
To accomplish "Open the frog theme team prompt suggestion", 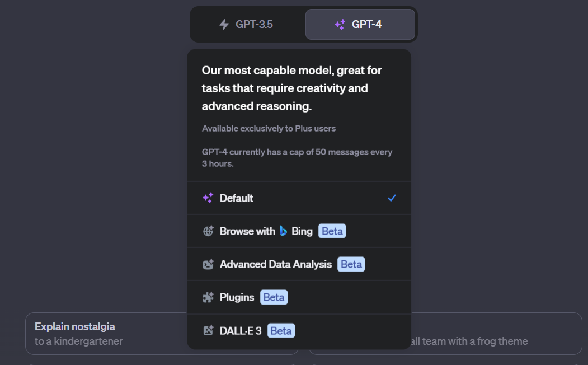I will (496, 334).
